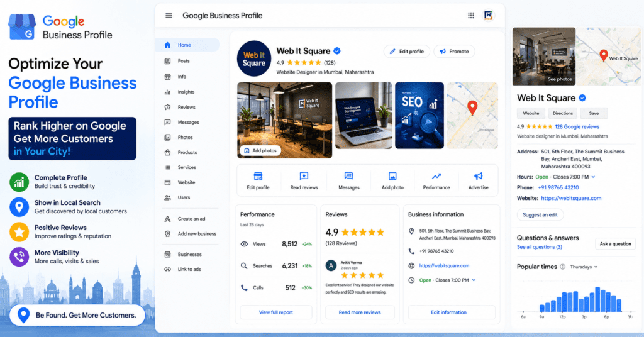Click Read more reviews
The image size is (644, 337).
point(360,312)
